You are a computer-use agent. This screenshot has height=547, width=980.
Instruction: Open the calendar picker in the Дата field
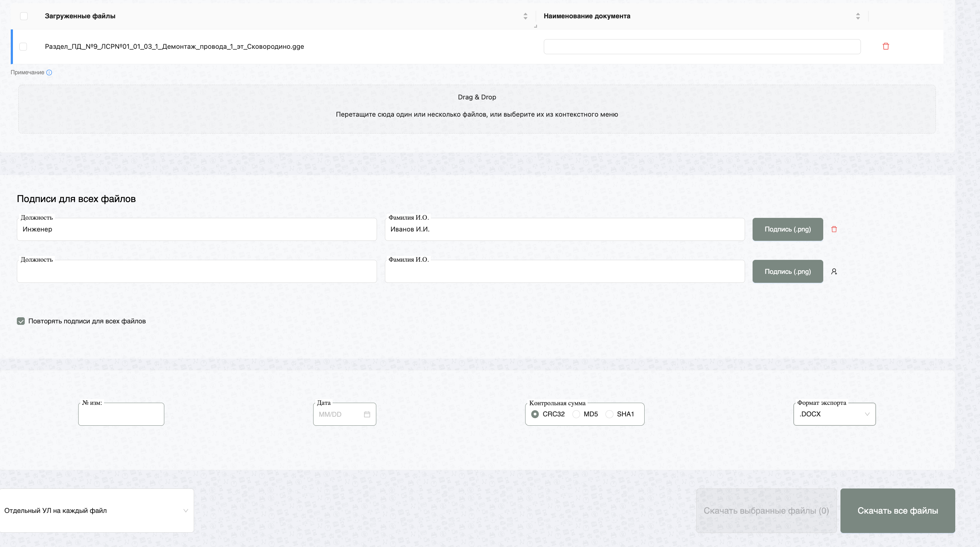(x=367, y=414)
